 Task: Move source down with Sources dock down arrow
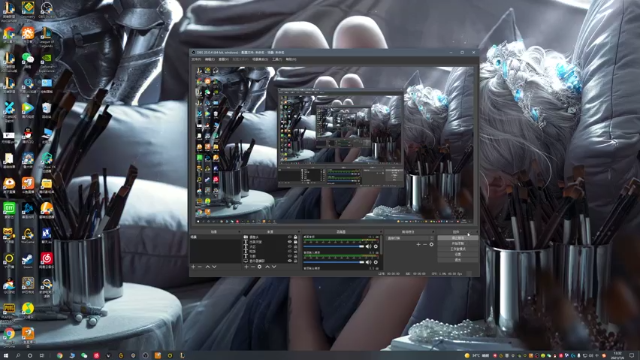pos(274,267)
